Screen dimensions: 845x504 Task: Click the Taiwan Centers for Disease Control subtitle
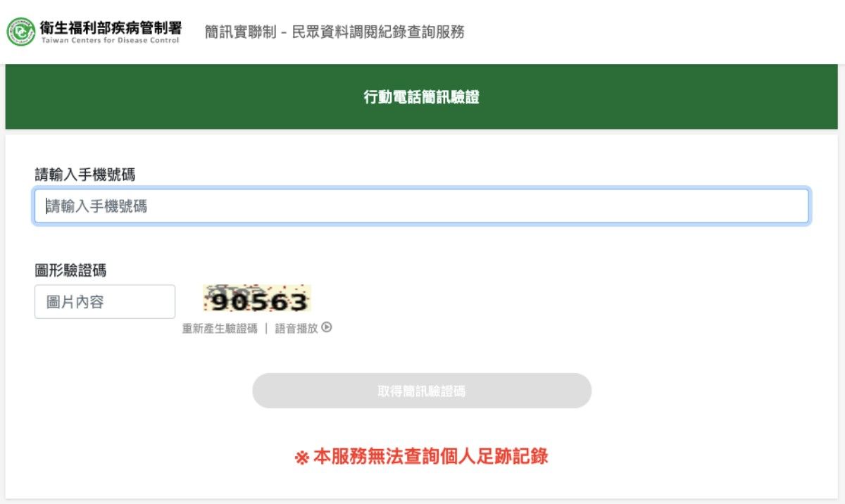(110, 40)
